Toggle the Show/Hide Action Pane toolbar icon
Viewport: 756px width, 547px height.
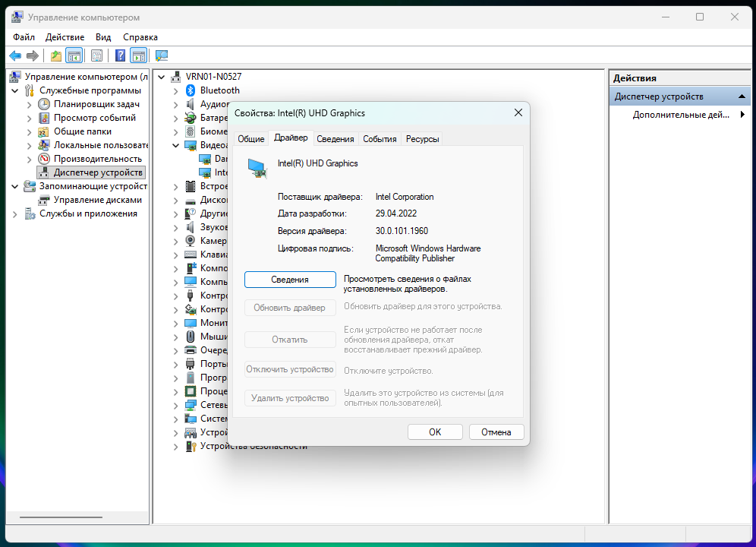[139, 56]
